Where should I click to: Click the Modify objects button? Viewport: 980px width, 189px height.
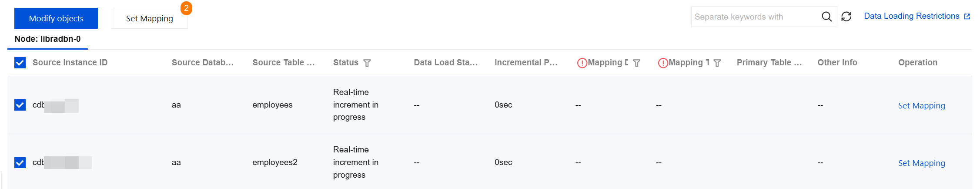tap(56, 18)
